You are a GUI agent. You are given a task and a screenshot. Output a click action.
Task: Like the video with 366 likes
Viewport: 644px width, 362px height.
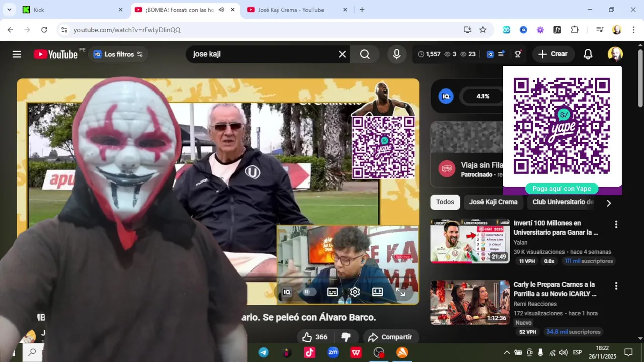pos(315,337)
